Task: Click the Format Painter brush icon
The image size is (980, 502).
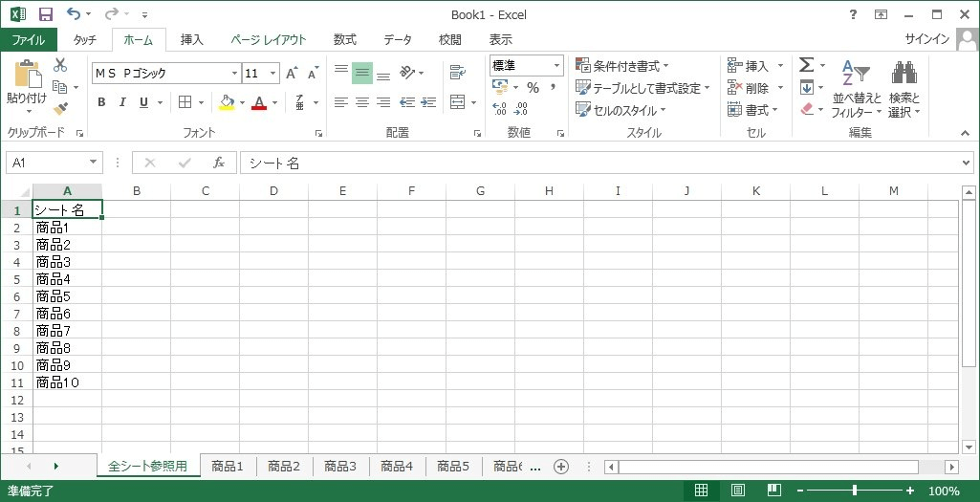Action: pyautogui.click(x=60, y=109)
